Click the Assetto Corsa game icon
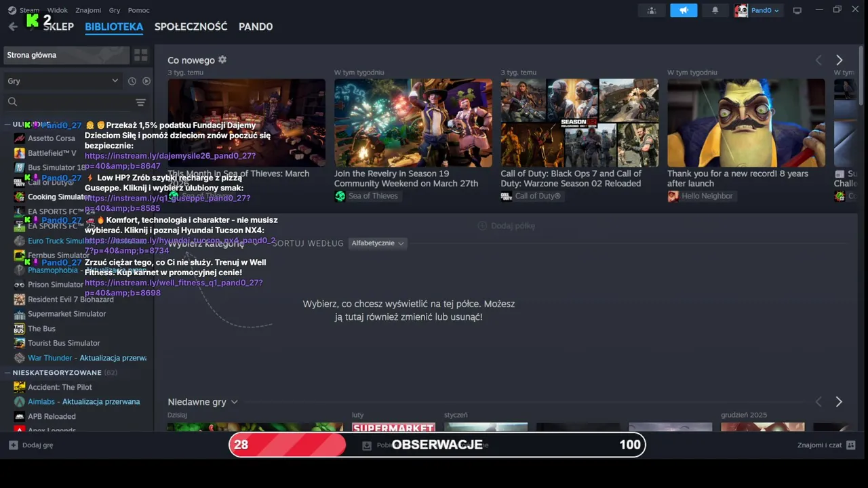 click(x=20, y=138)
